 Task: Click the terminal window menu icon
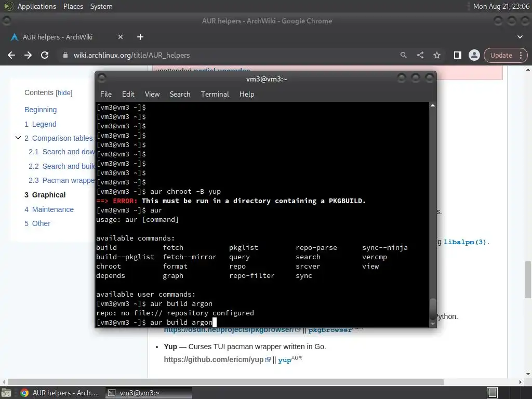coord(102,78)
